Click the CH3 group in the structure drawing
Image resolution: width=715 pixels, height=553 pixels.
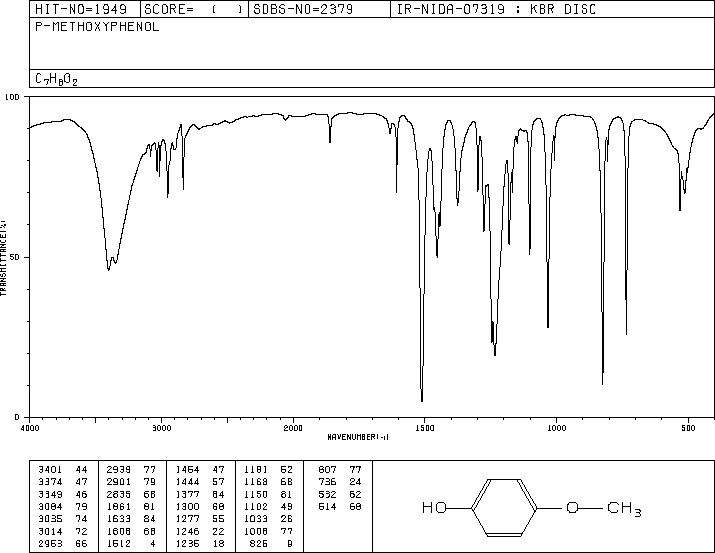624,508
